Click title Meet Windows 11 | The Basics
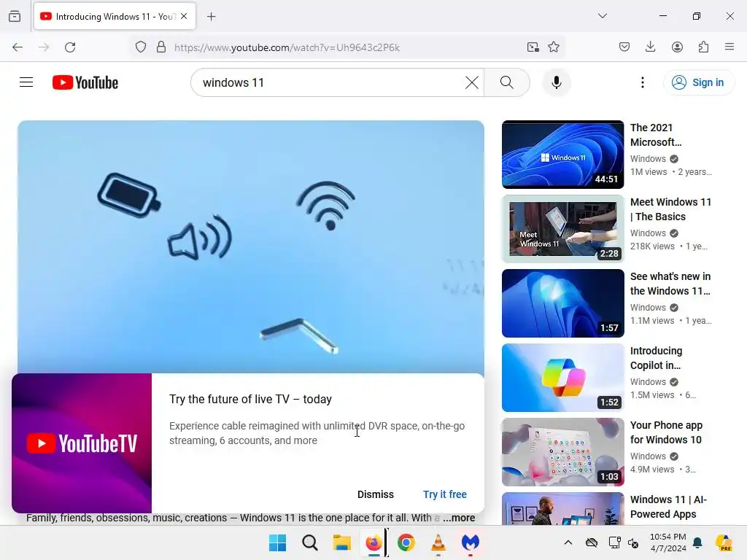Viewport: 747px width, 560px height. [670, 209]
